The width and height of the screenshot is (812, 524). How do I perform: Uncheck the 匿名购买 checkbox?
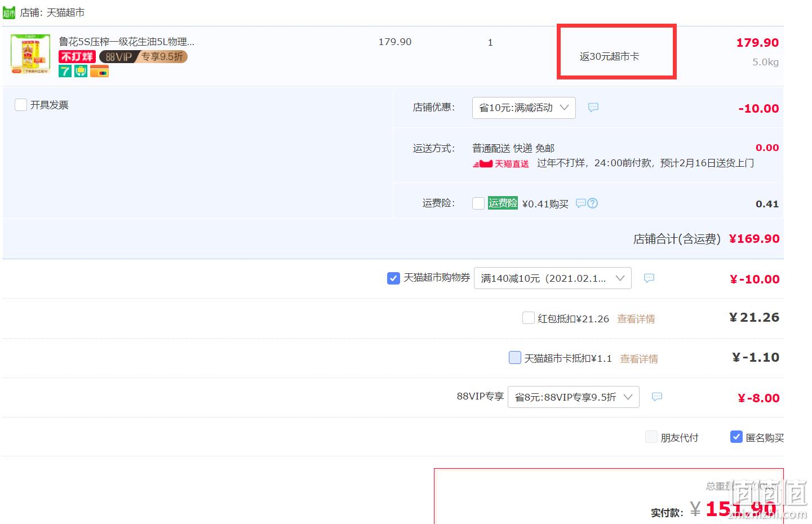[x=736, y=437]
